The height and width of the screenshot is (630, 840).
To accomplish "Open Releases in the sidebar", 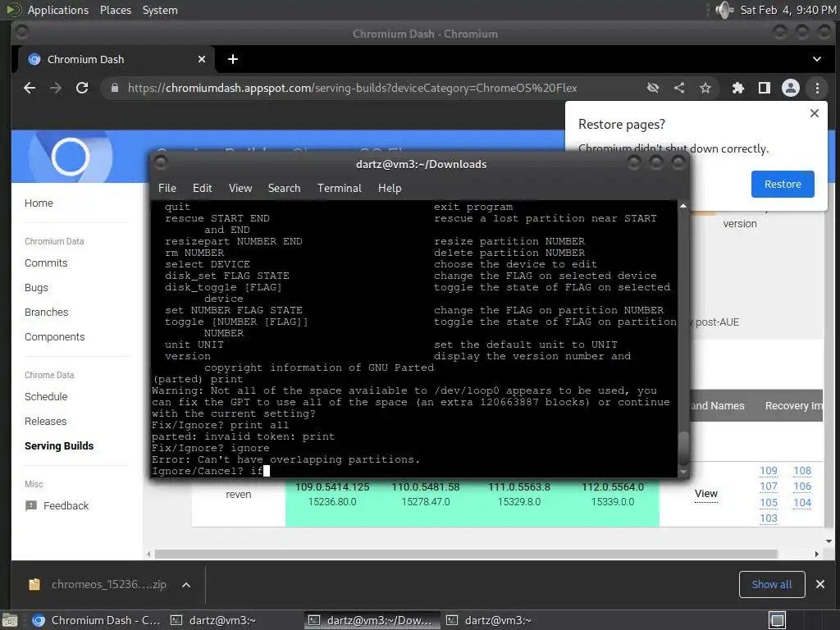I will coord(46,421).
